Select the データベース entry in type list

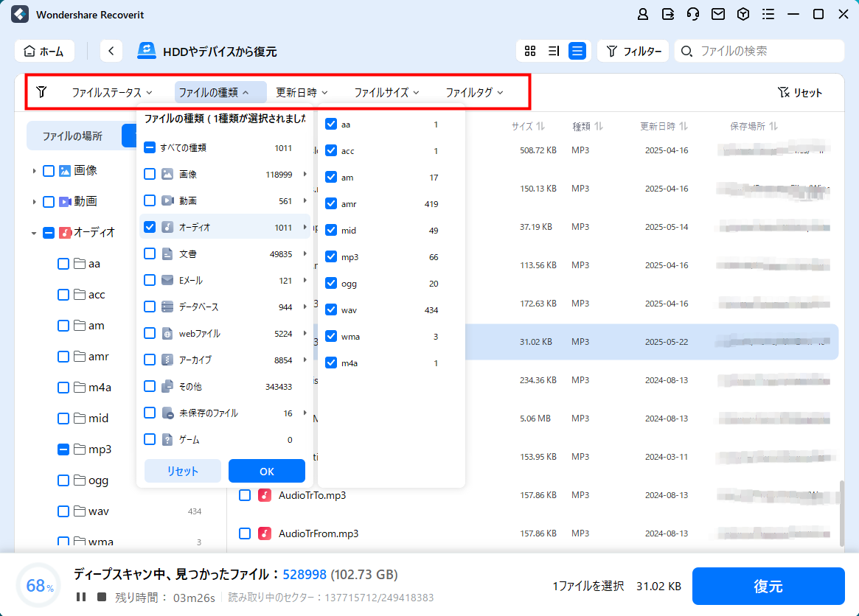point(225,307)
